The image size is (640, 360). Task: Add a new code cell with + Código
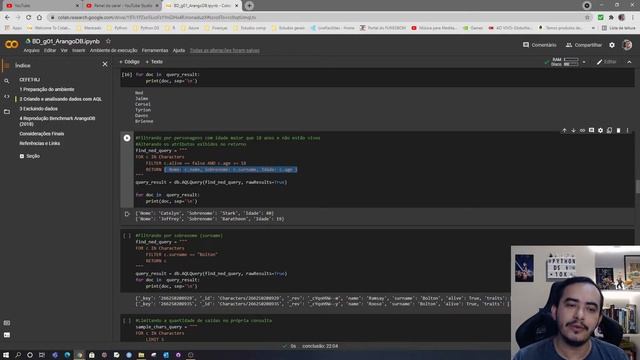(129, 62)
